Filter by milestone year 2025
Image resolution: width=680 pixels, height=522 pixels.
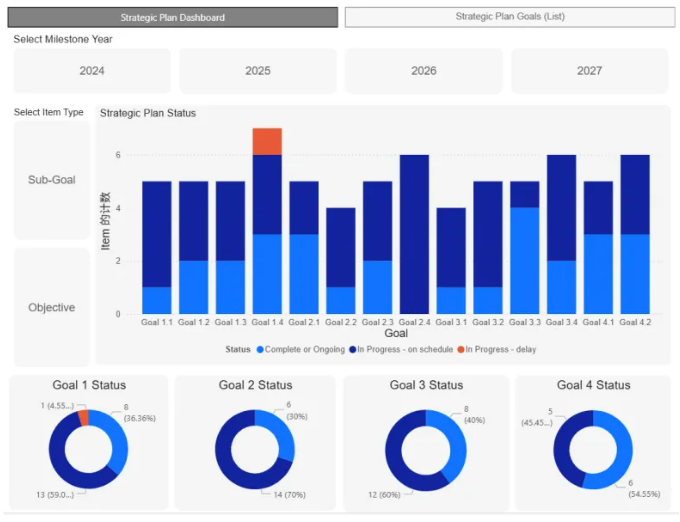[258, 71]
